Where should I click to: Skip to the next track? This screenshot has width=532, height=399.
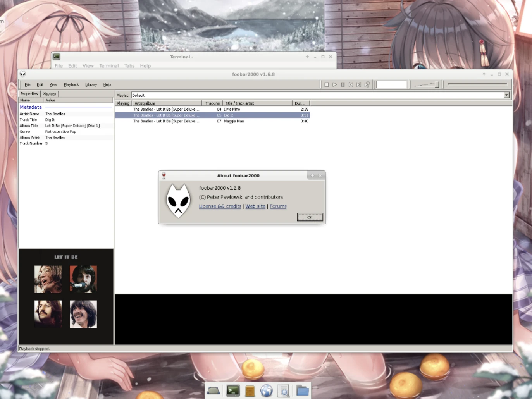[359, 84]
